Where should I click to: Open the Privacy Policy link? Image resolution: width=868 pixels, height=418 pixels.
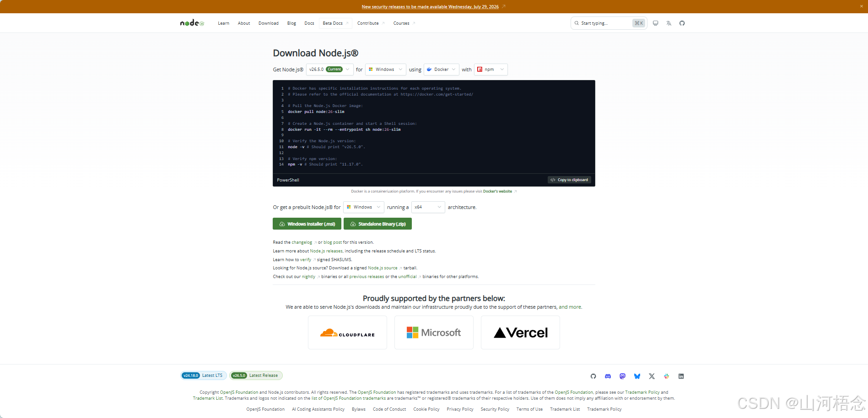pyautogui.click(x=460, y=409)
